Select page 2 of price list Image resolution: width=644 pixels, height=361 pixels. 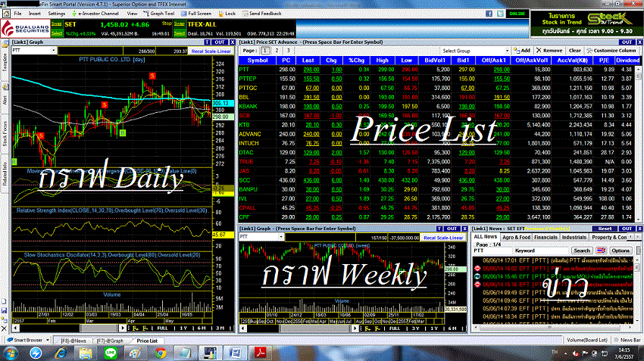[x=277, y=51]
